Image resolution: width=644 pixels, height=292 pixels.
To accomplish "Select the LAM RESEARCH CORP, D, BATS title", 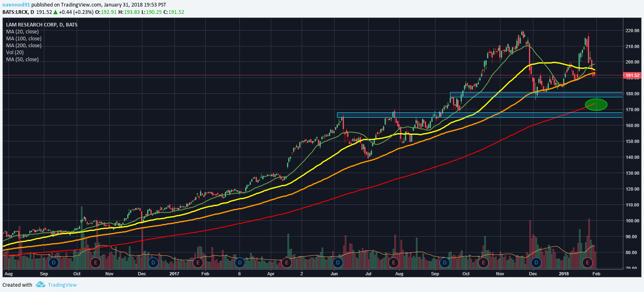I will tap(42, 25).
